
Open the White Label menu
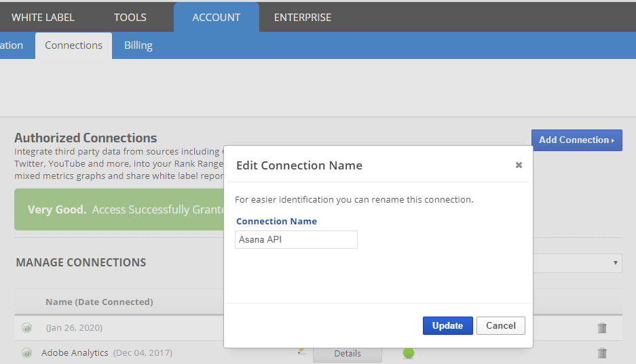click(43, 18)
